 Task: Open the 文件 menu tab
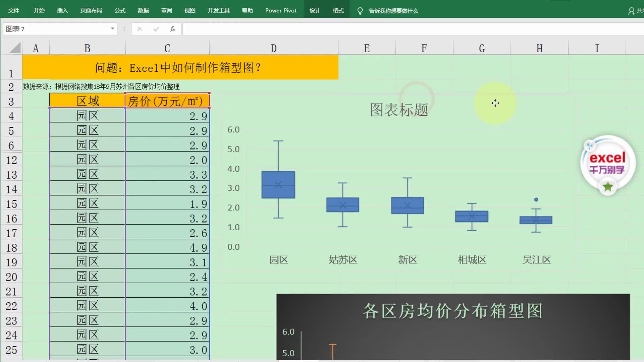point(13,10)
